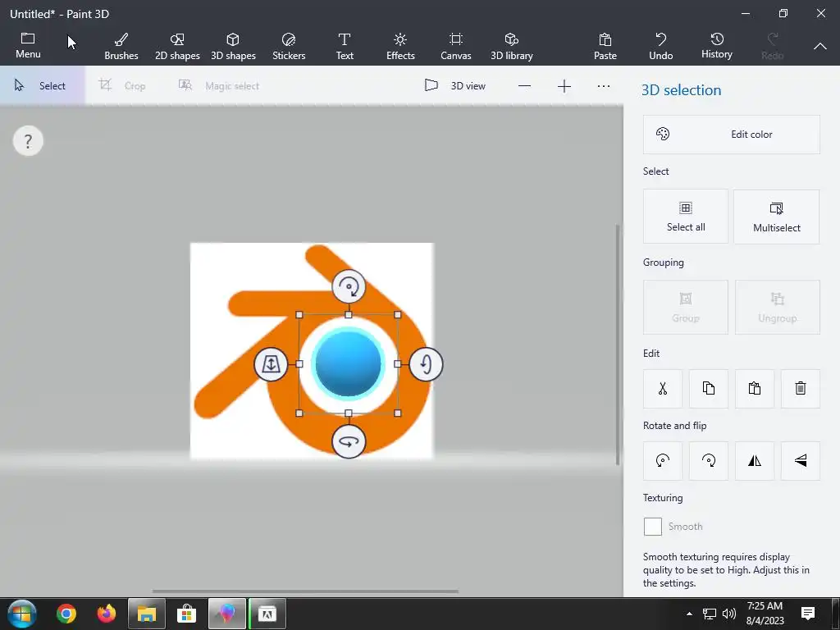Click the Paste button in toolbar

605,46
